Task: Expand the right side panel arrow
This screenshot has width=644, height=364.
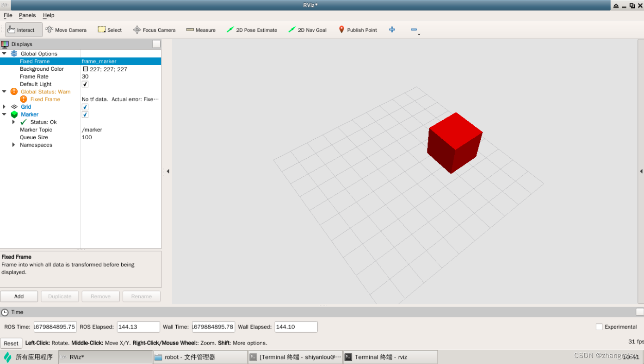Action: [x=641, y=171]
